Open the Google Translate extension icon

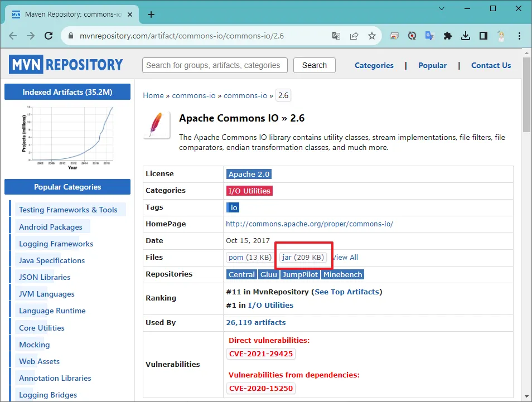click(430, 36)
